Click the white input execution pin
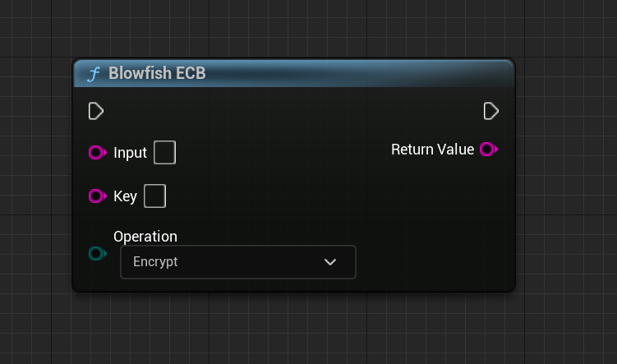The height and width of the screenshot is (364, 617). click(x=95, y=111)
